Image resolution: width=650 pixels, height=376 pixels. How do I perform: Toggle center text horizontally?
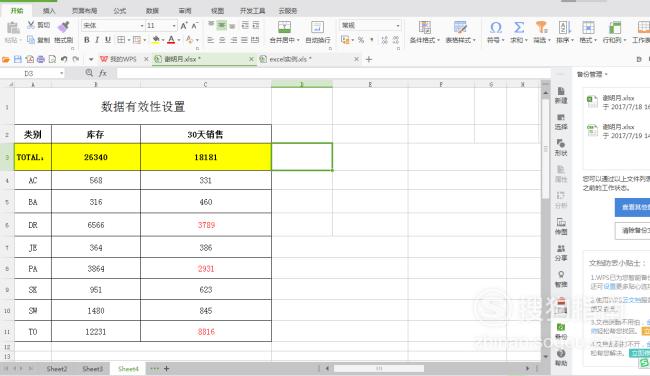(x=222, y=40)
